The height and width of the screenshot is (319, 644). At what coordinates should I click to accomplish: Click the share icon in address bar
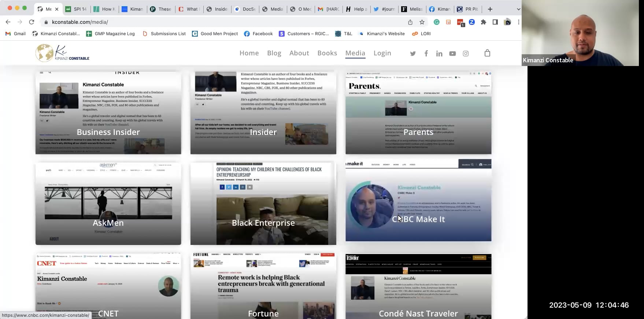pos(410,22)
